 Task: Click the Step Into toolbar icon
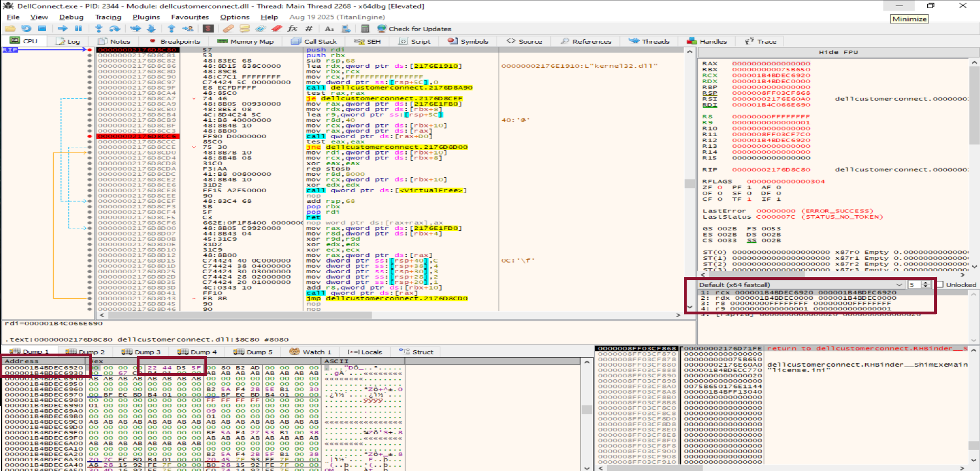[x=98, y=29]
